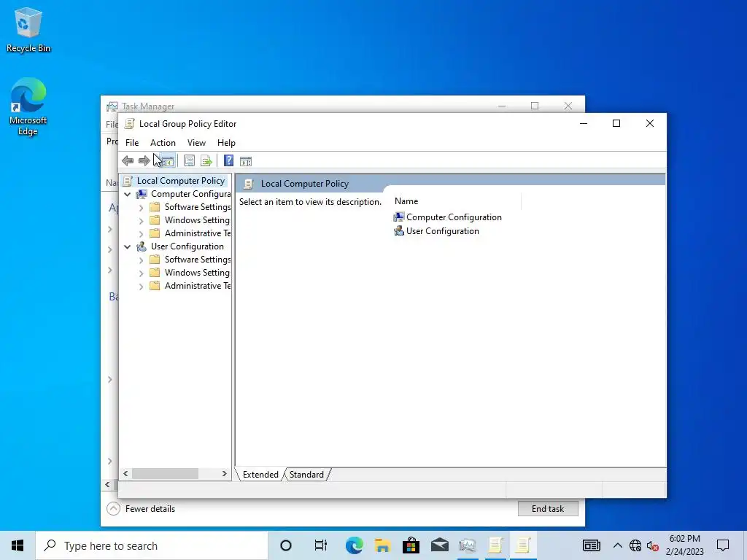This screenshot has width=747, height=560.
Task: Select User Configuration label in the tree
Action: coord(187,246)
